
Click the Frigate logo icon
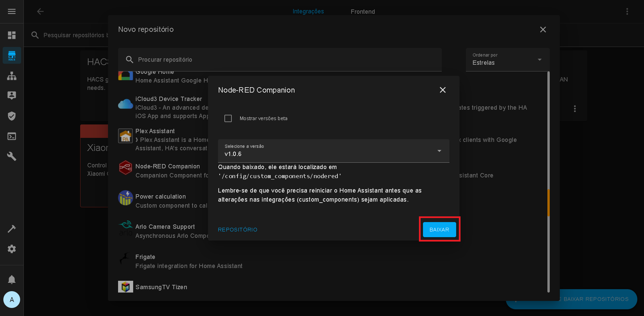click(125, 259)
